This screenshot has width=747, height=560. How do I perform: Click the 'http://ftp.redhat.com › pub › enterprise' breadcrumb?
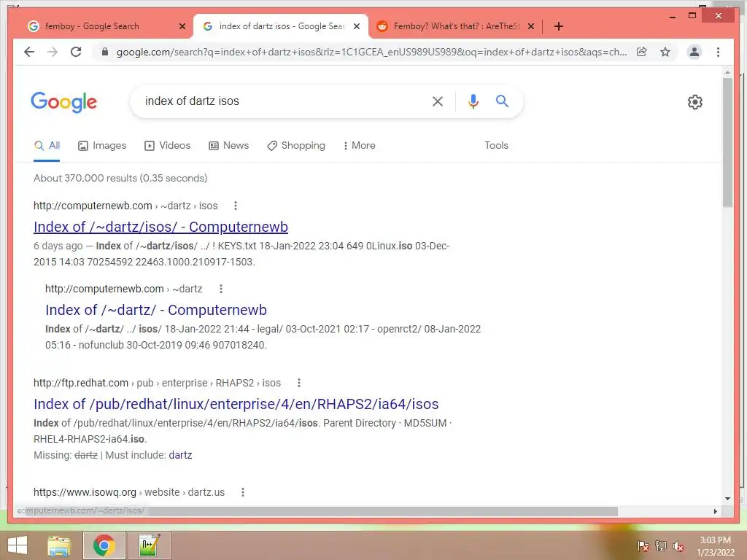(158, 383)
